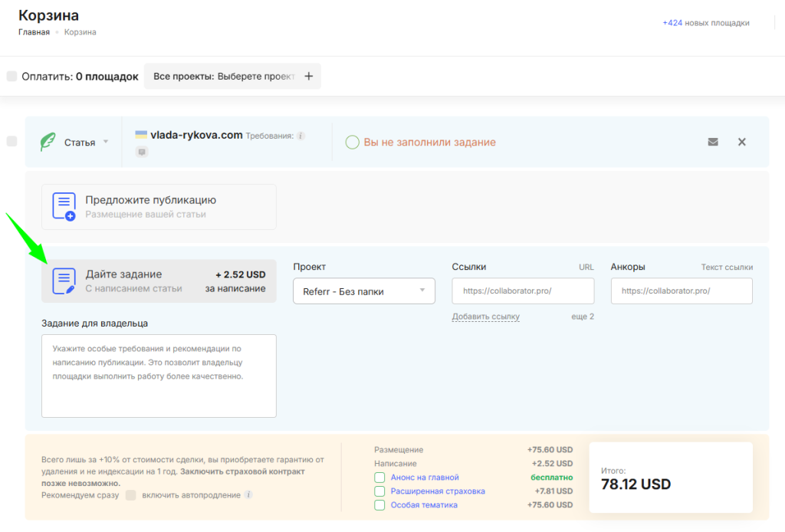785x532 pixels.
Task: Click the 'Задание для владельца' text area
Action: [x=159, y=376]
